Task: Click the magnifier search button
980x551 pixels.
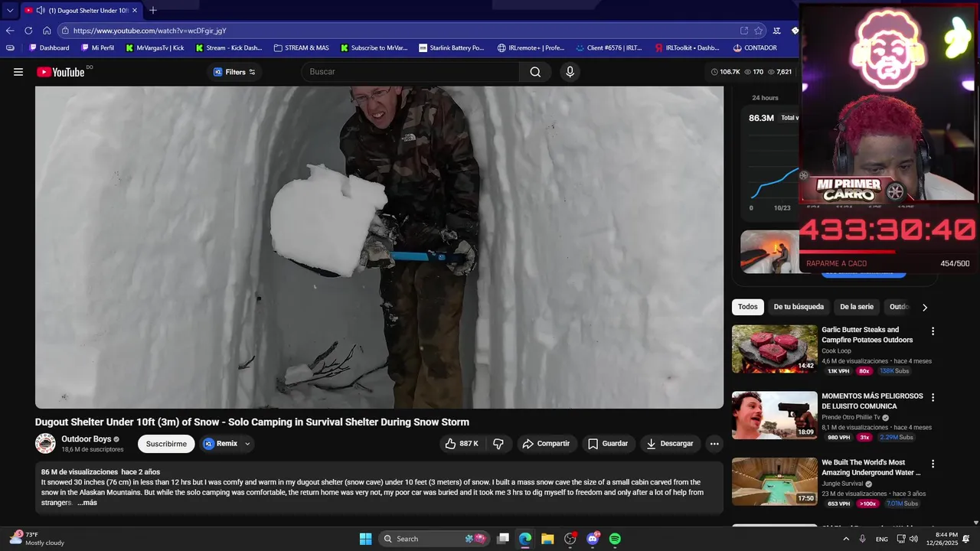Action: click(535, 72)
